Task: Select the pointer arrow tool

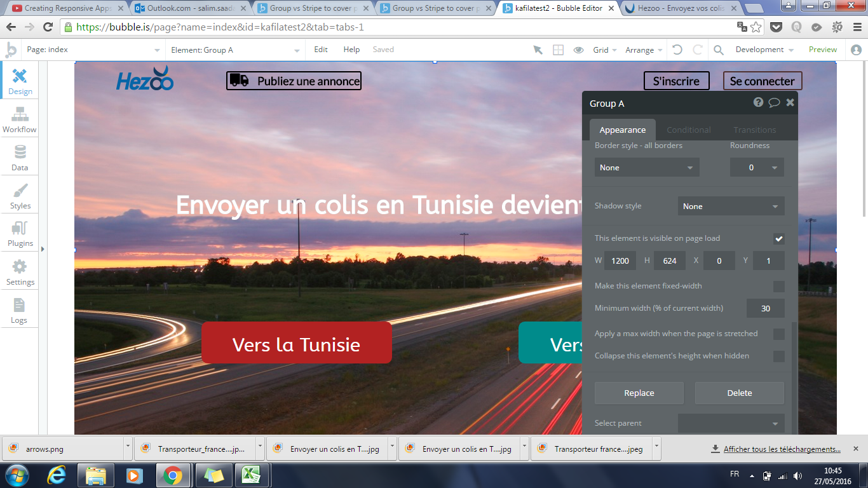Action: click(538, 50)
